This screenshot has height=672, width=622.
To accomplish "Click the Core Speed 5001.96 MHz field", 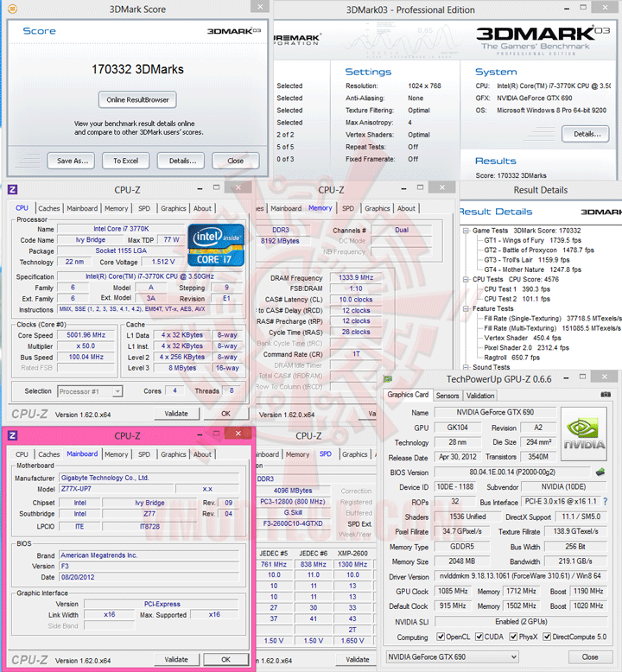I will coord(86,335).
